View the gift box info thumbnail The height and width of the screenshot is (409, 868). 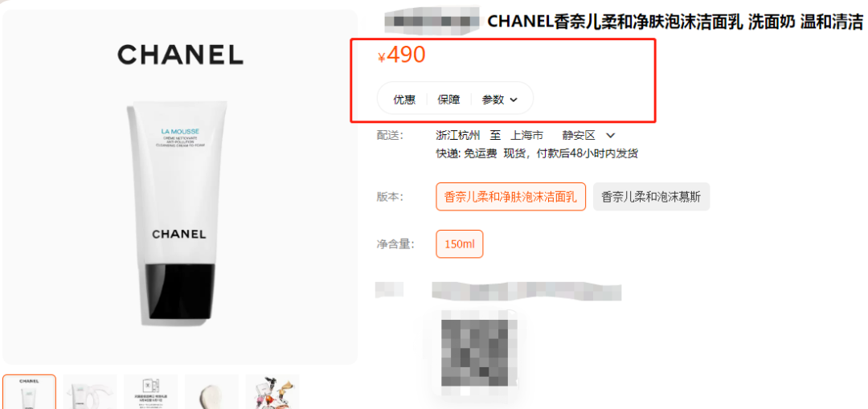pos(150,392)
